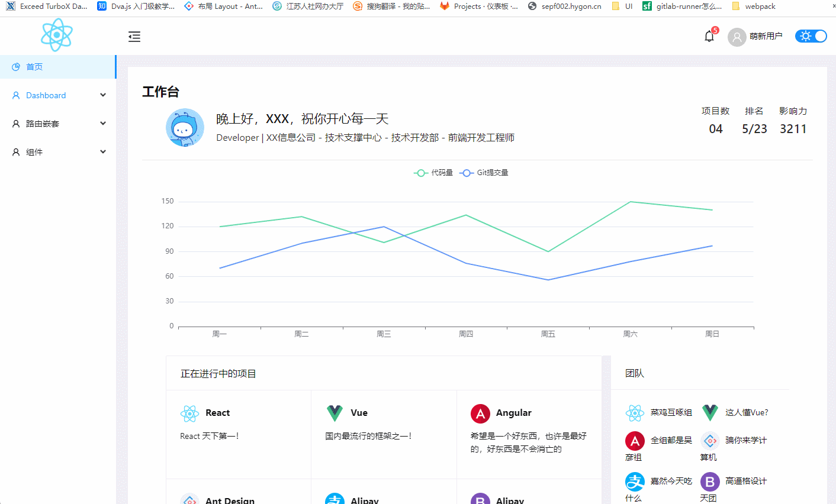
Task: Open the 搜狗翻译 bookmark
Action: pos(391,7)
